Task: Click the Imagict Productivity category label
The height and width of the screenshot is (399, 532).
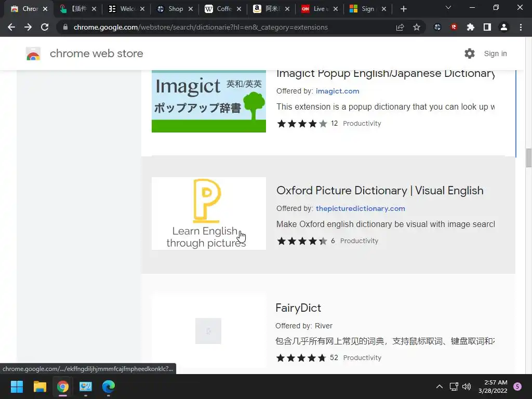Action: tap(362, 124)
